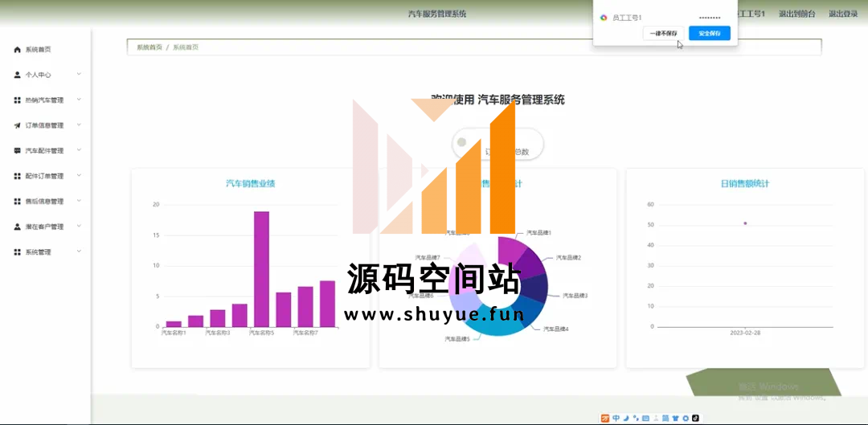Click the tallest bar for 汽车名称5

(x=261, y=269)
